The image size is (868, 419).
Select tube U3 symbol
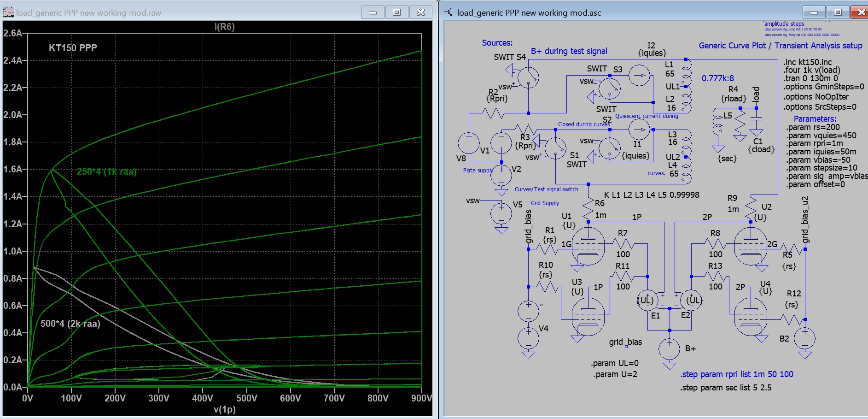(x=588, y=317)
